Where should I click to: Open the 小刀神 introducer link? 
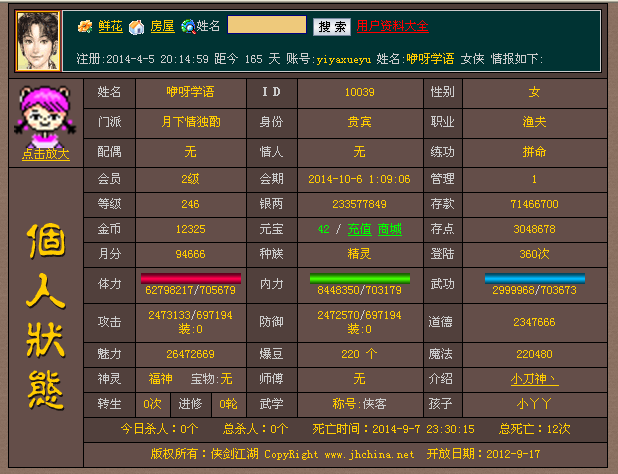pyautogui.click(x=534, y=379)
